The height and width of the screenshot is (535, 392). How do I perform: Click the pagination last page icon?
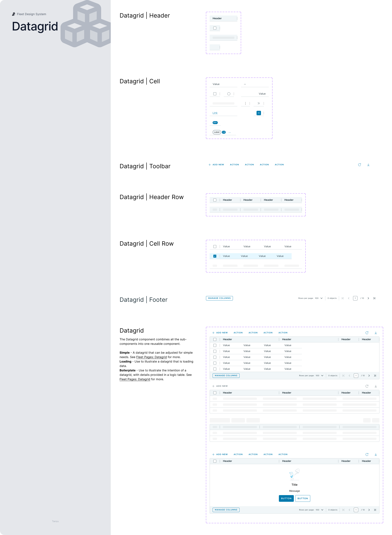tap(374, 298)
